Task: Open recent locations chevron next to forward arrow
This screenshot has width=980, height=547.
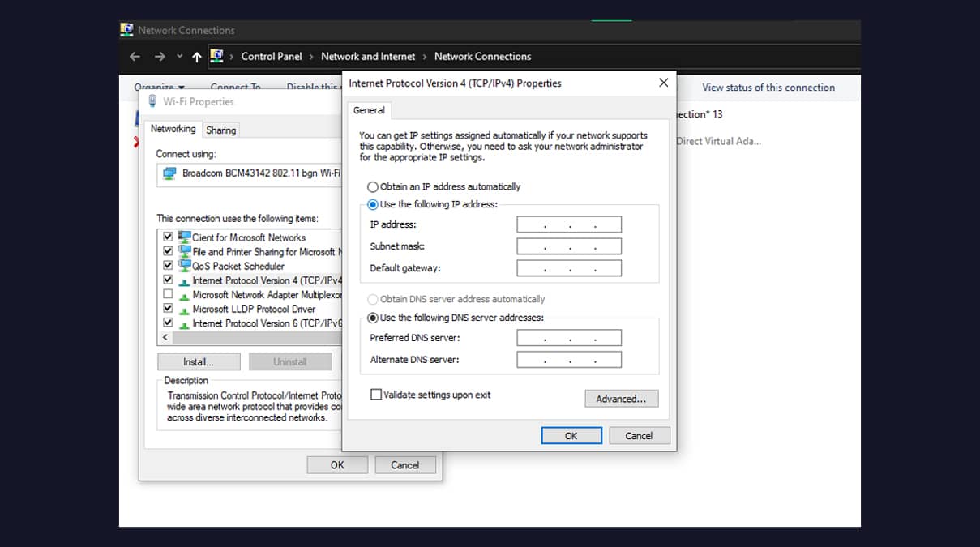Action: [178, 56]
